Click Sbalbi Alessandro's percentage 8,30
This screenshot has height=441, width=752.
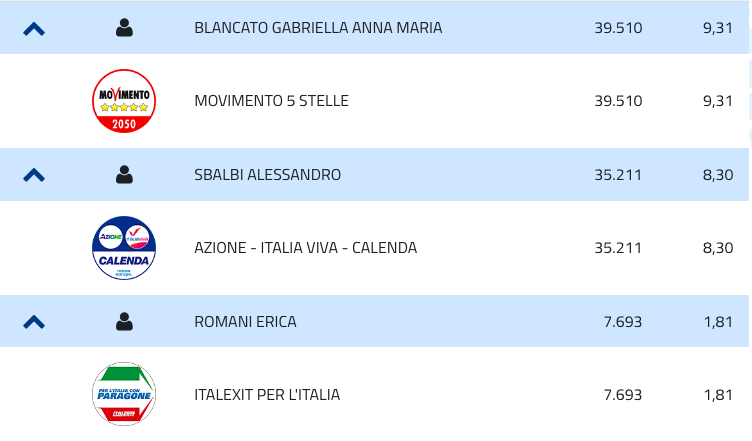coord(718,175)
